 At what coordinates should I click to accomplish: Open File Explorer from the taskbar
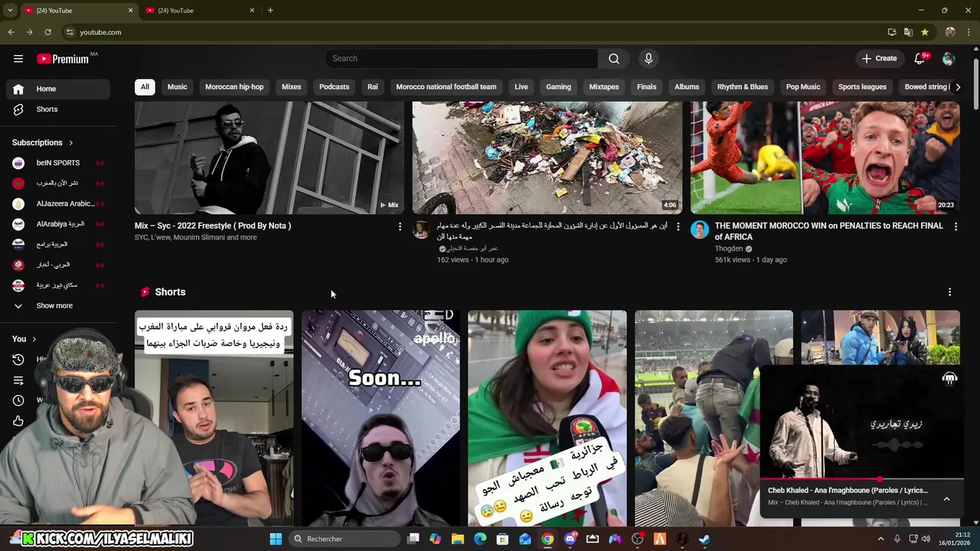pyautogui.click(x=458, y=539)
